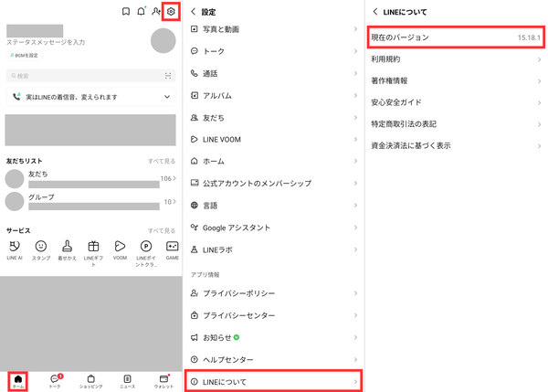Viewport: 548px width, 392px height.
Task: Open the LINE AI service
Action: [15, 249]
